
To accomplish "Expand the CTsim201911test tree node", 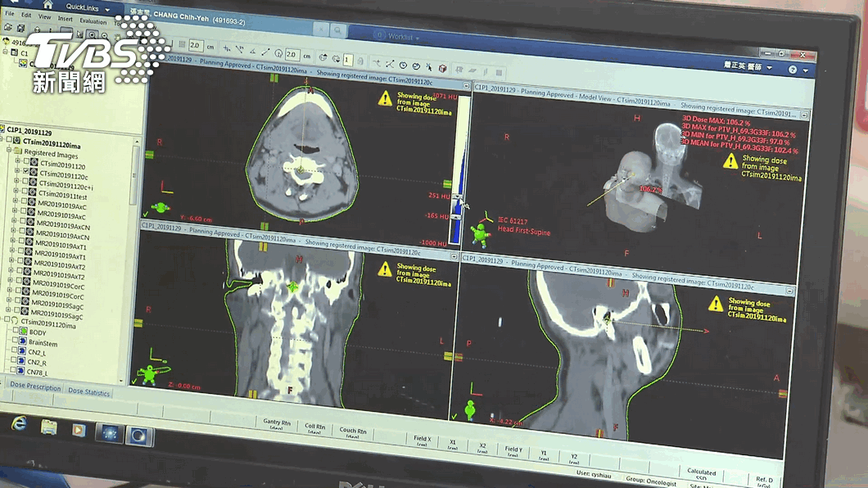I will point(16,191).
